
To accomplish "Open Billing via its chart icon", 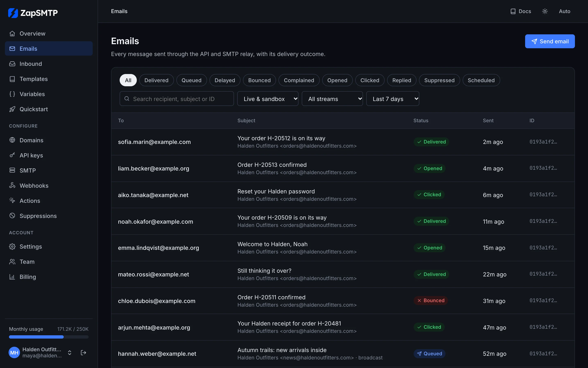I will tap(12, 277).
